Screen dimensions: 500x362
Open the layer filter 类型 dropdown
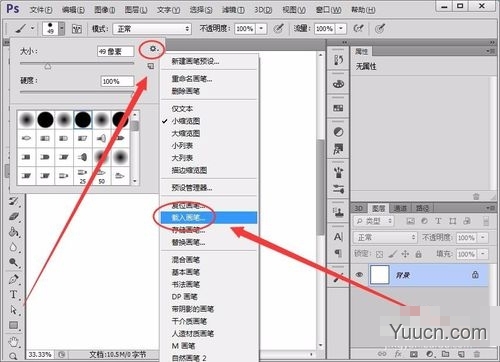coord(374,221)
